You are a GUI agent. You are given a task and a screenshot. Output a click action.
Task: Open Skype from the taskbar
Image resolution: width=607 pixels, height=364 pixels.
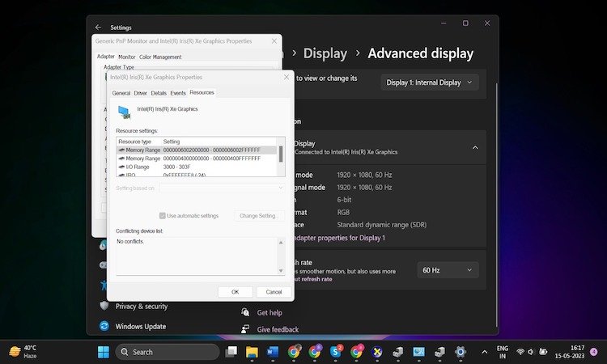336,352
